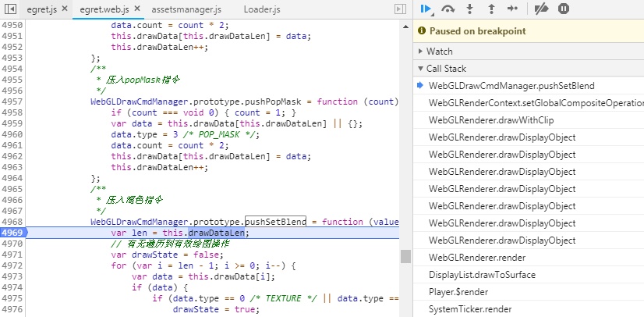
Task: Set breakpoint on line number 4959
Action: point(12,123)
